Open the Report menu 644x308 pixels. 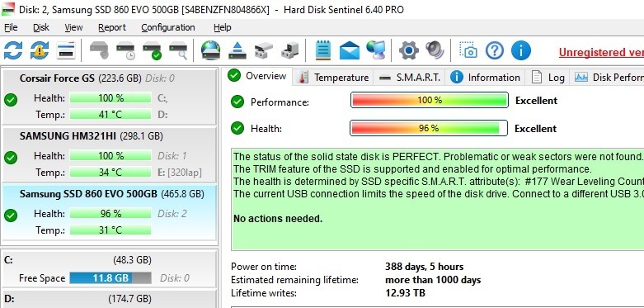111,27
